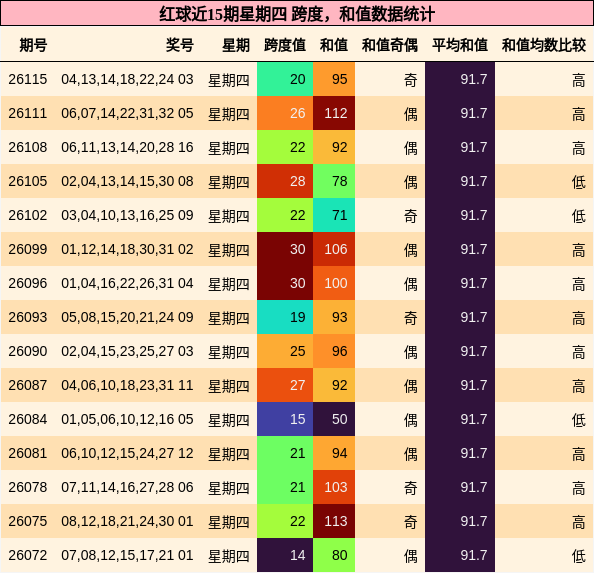Select issue number 26108
594x573 pixels.
click(28, 147)
